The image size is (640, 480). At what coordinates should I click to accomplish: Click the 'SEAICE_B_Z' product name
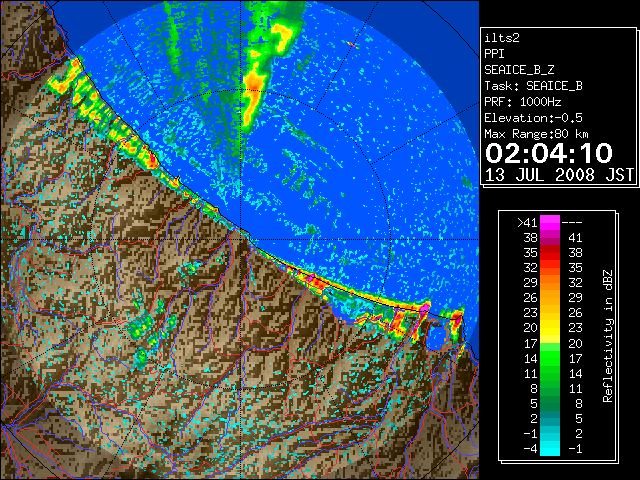click(519, 70)
